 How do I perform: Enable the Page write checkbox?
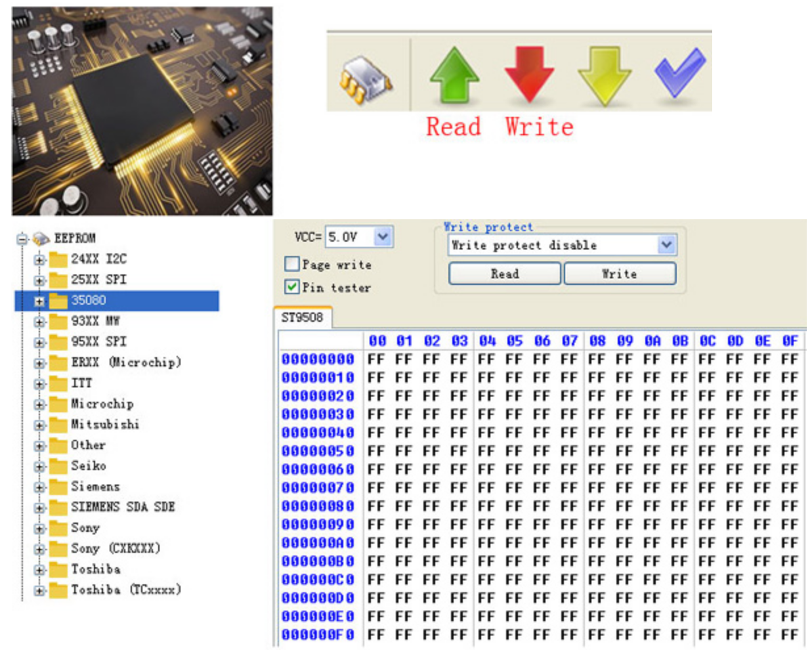(x=291, y=264)
